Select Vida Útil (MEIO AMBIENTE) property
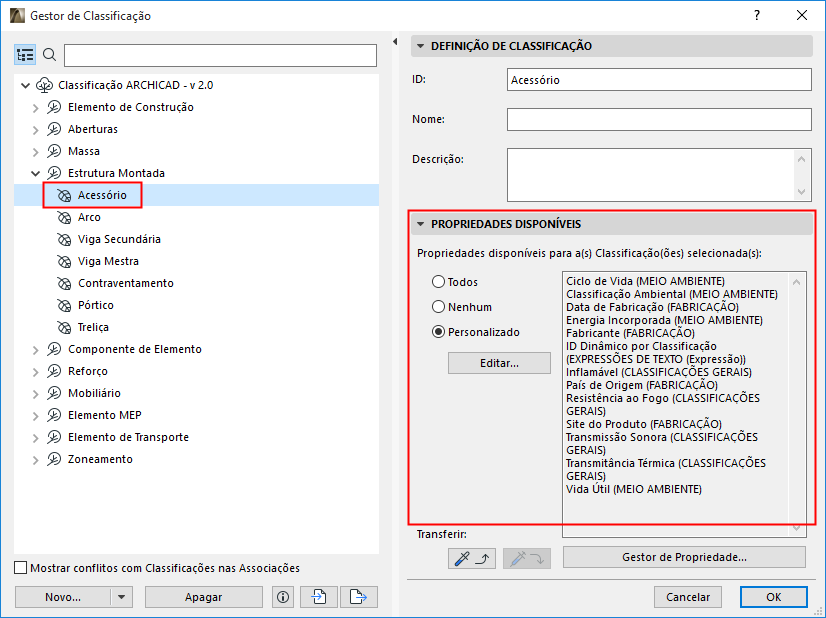826x618 pixels. click(634, 489)
